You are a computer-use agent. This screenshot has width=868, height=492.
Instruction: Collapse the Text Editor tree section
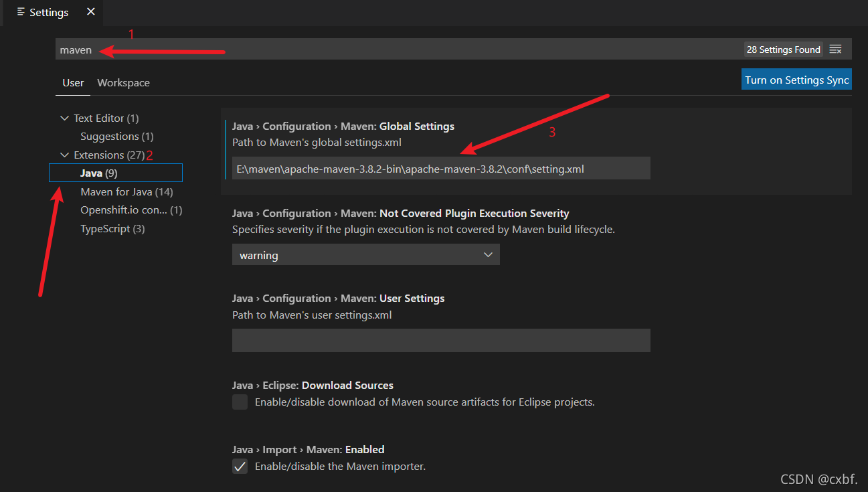click(65, 118)
